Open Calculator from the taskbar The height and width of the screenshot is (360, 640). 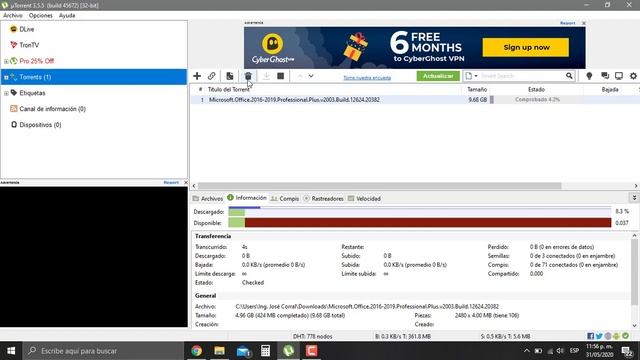click(x=265, y=351)
